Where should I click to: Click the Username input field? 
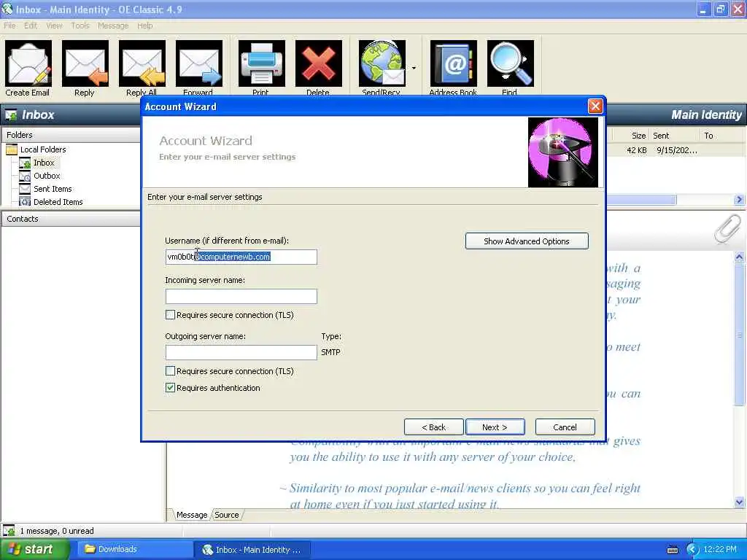[241, 257]
